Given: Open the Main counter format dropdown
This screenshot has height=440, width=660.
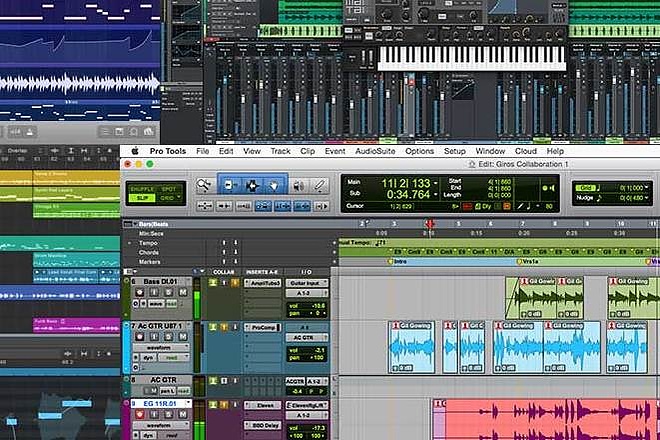Looking at the screenshot, I should coord(436,184).
